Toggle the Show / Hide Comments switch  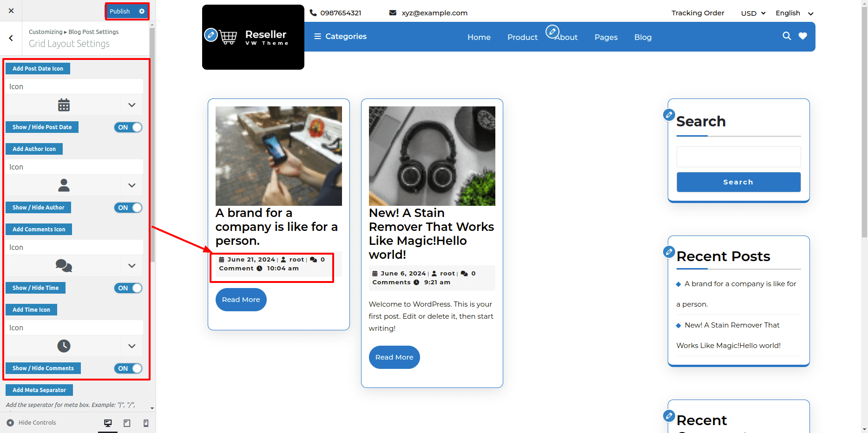click(128, 368)
